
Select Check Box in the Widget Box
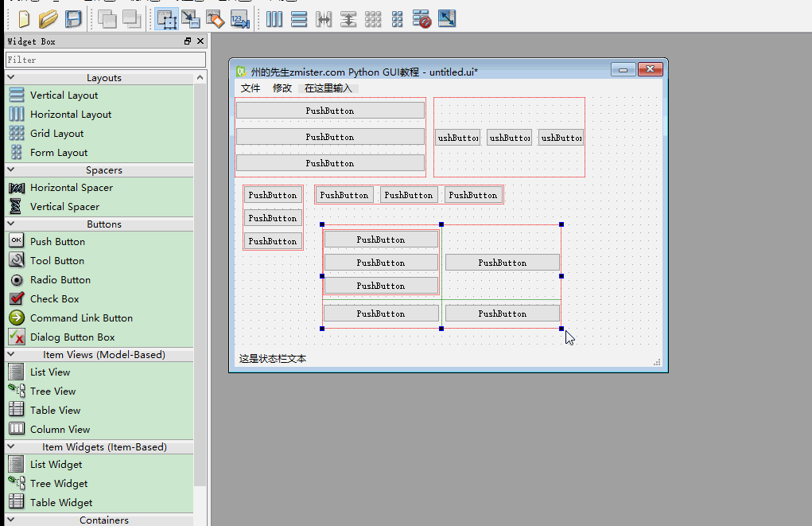pyautogui.click(x=54, y=298)
